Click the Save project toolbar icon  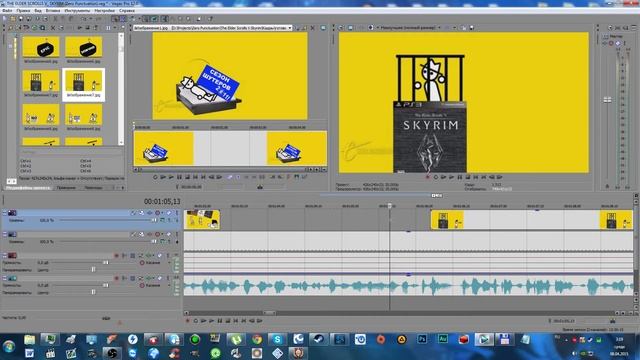[21, 19]
